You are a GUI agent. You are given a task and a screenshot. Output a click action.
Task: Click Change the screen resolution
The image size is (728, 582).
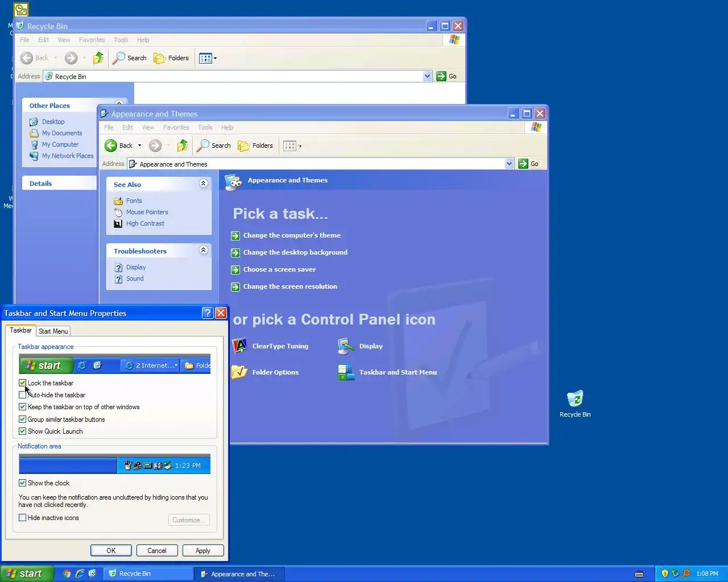coord(290,286)
